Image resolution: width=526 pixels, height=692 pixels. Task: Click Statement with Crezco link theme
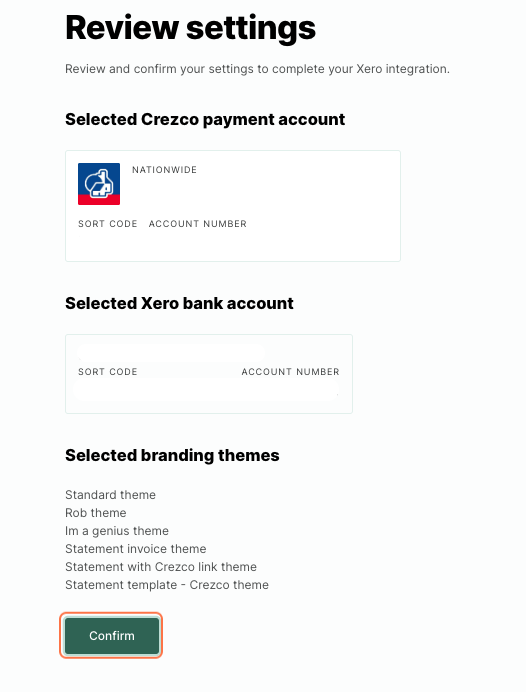coord(161,567)
